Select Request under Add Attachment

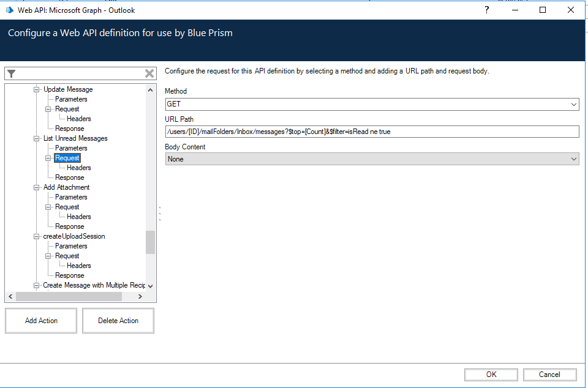(x=67, y=207)
